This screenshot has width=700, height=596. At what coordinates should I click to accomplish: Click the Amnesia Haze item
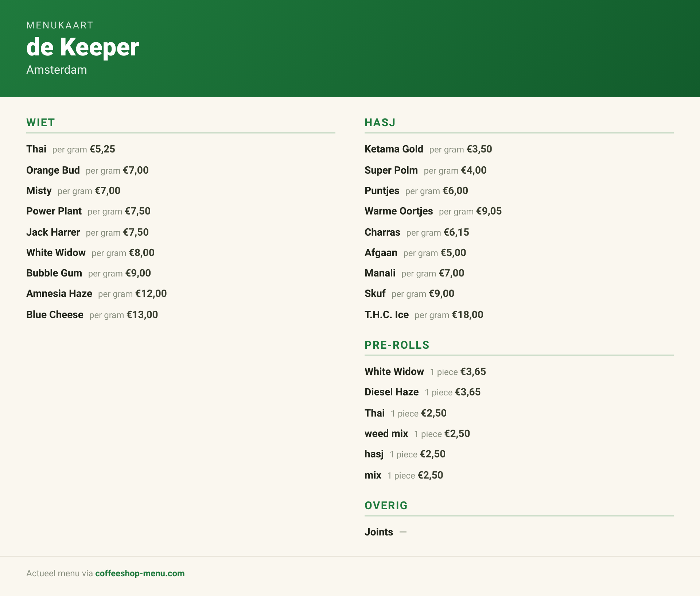click(x=59, y=294)
